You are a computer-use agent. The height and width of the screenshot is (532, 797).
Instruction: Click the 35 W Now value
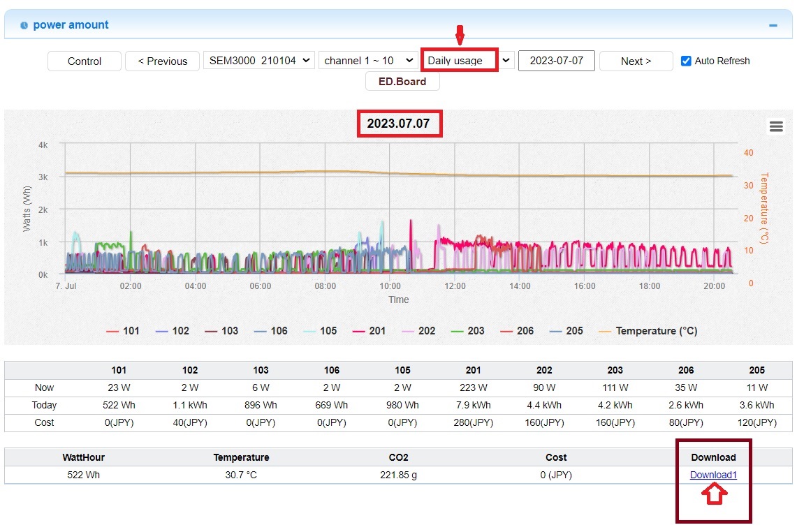coord(686,387)
